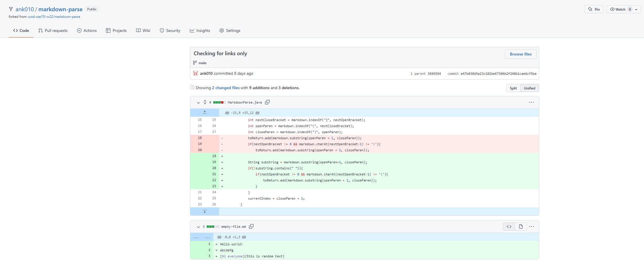This screenshot has width=644, height=264.
Task: Expand remaining lines below the MarkdownParse.java diff
Action: point(205,211)
